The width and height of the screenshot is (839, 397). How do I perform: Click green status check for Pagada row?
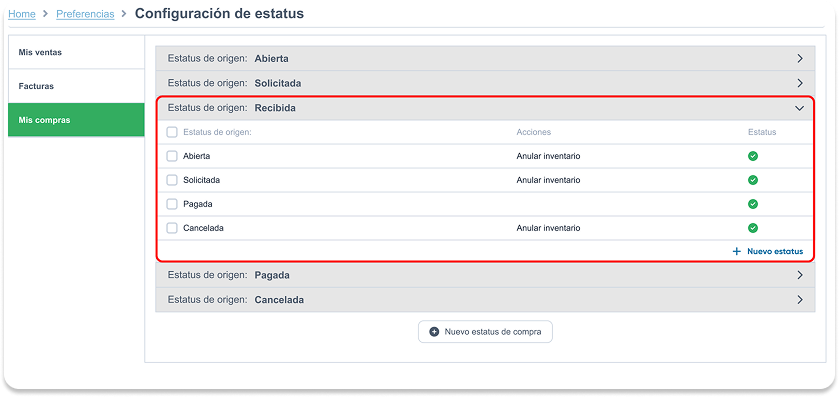tap(753, 204)
